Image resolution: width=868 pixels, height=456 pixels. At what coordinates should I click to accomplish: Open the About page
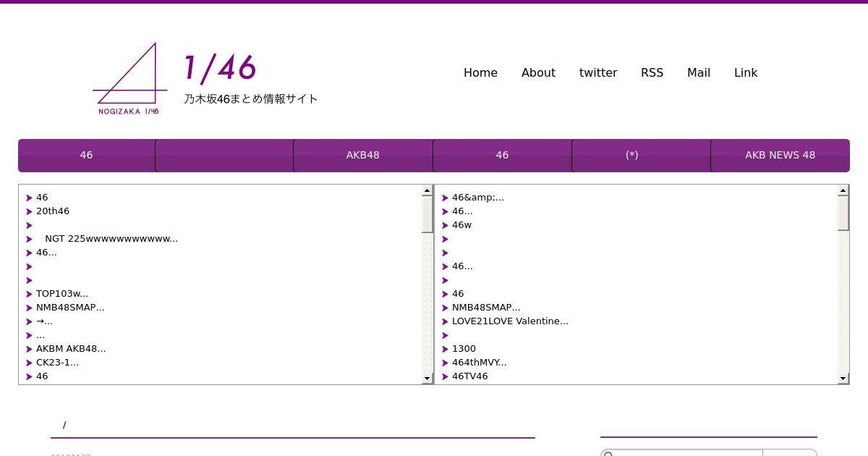(x=538, y=72)
